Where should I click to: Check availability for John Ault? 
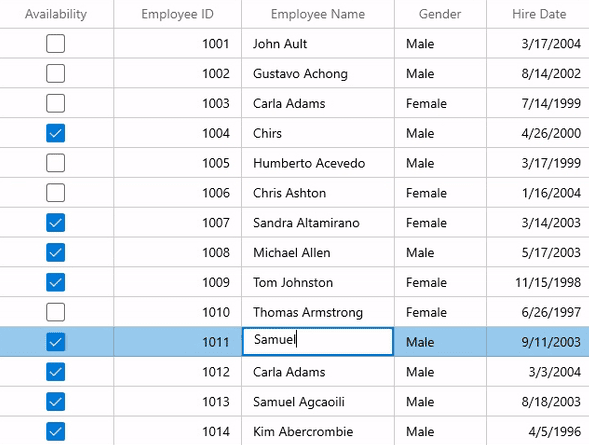coord(56,44)
